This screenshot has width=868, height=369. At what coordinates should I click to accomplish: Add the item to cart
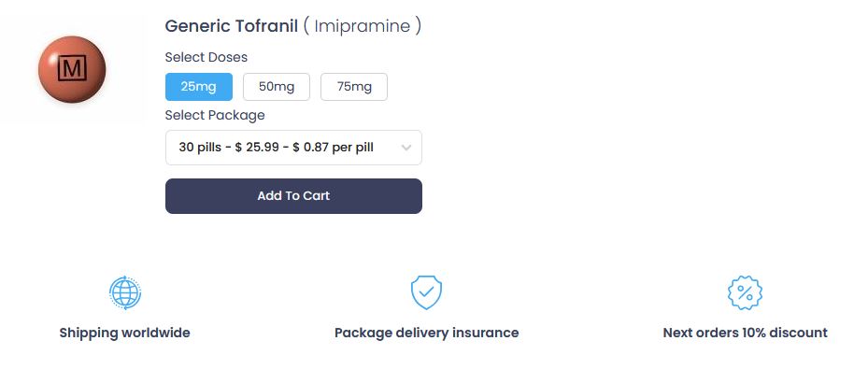(293, 196)
